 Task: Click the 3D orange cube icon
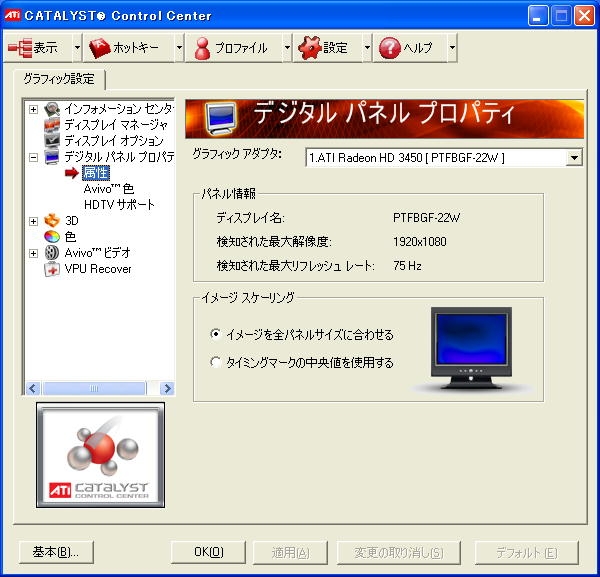(x=52, y=221)
